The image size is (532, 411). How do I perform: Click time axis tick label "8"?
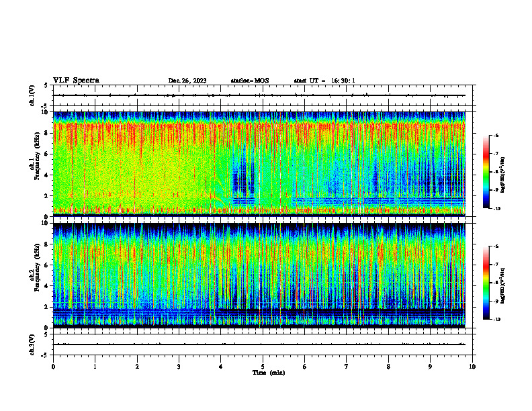pyautogui.click(x=388, y=367)
